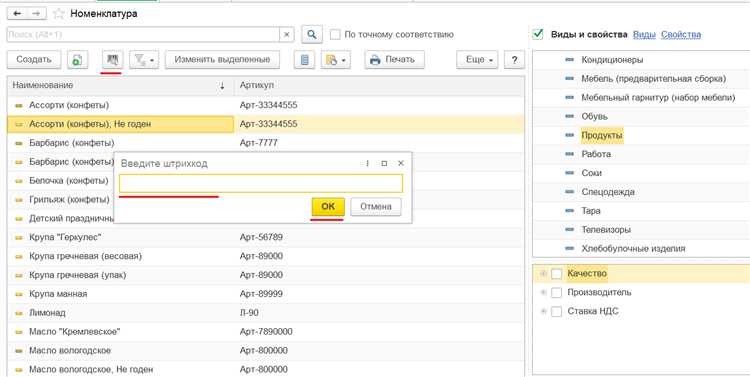Click the Артикул column header
The height and width of the screenshot is (377, 750).
tap(379, 86)
